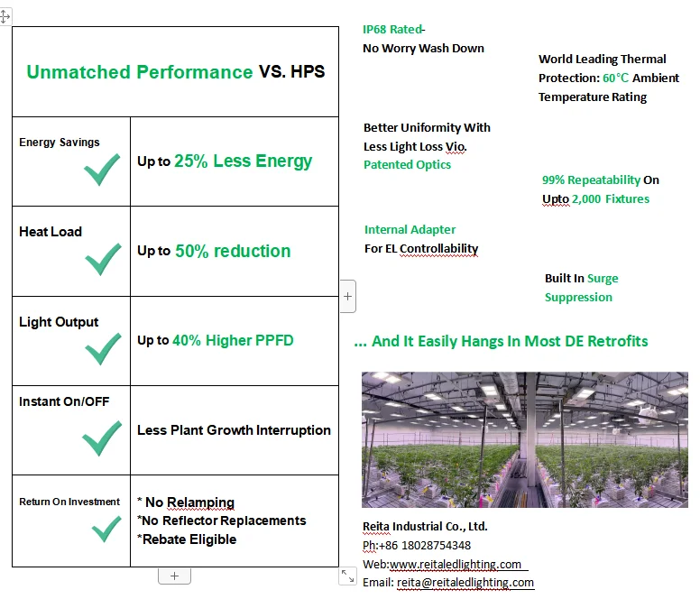
Task: Click the IP68 Rated text
Action: [x=393, y=30]
